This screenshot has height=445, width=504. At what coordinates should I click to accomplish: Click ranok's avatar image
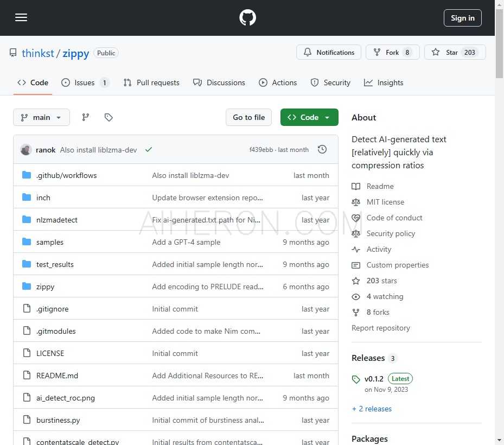[x=26, y=150]
